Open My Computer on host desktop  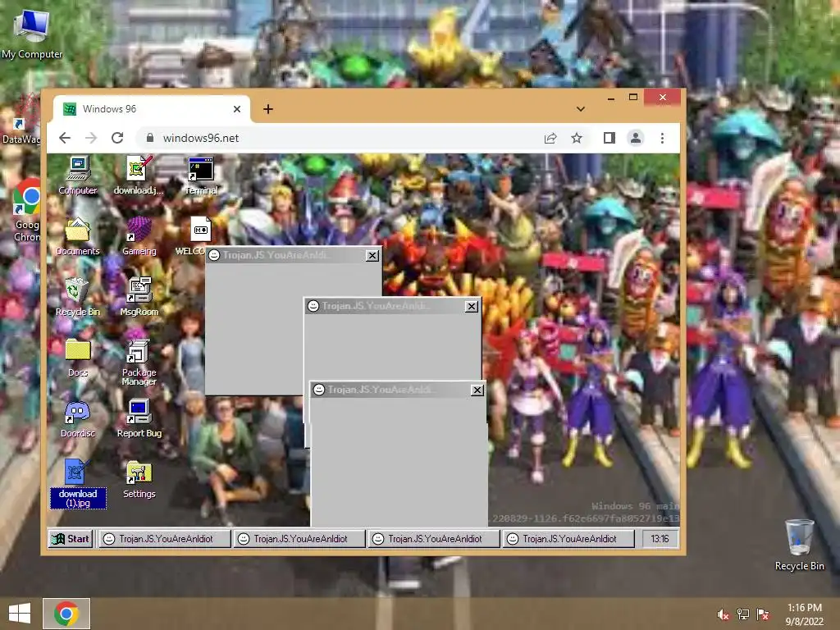coord(32,33)
